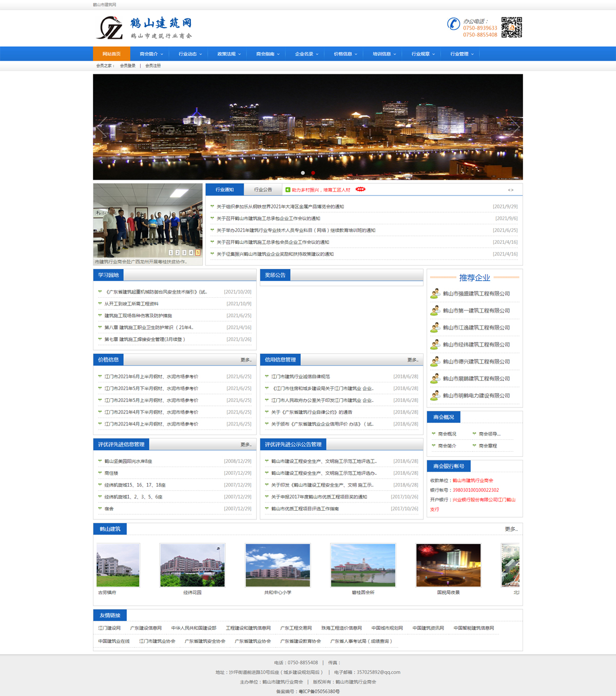Click people icon for 鹤山市第一建筑工程有限公司

[435, 311]
